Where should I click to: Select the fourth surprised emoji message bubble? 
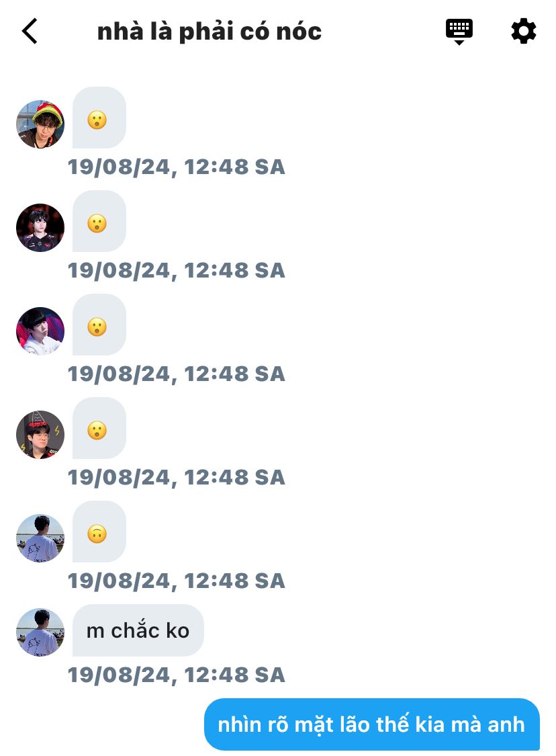99,428
